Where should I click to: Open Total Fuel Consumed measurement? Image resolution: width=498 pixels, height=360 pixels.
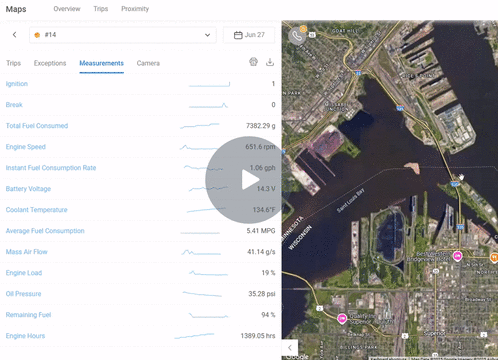37,126
